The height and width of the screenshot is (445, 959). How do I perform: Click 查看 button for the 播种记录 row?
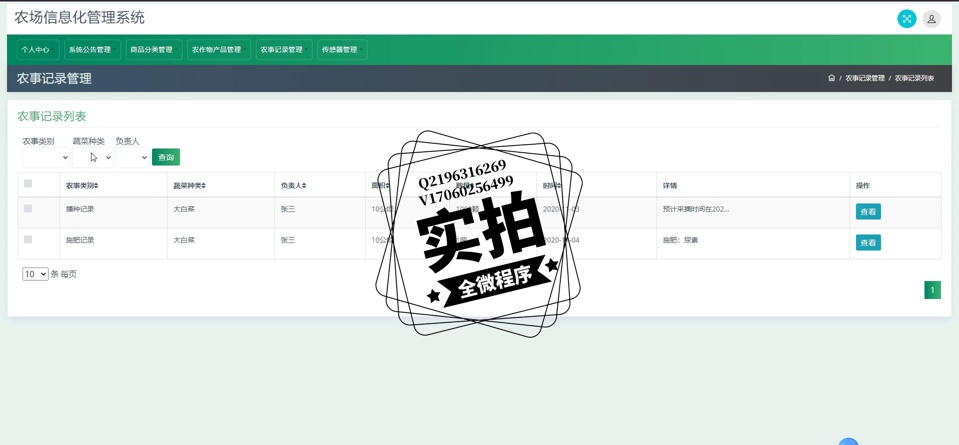coord(868,212)
